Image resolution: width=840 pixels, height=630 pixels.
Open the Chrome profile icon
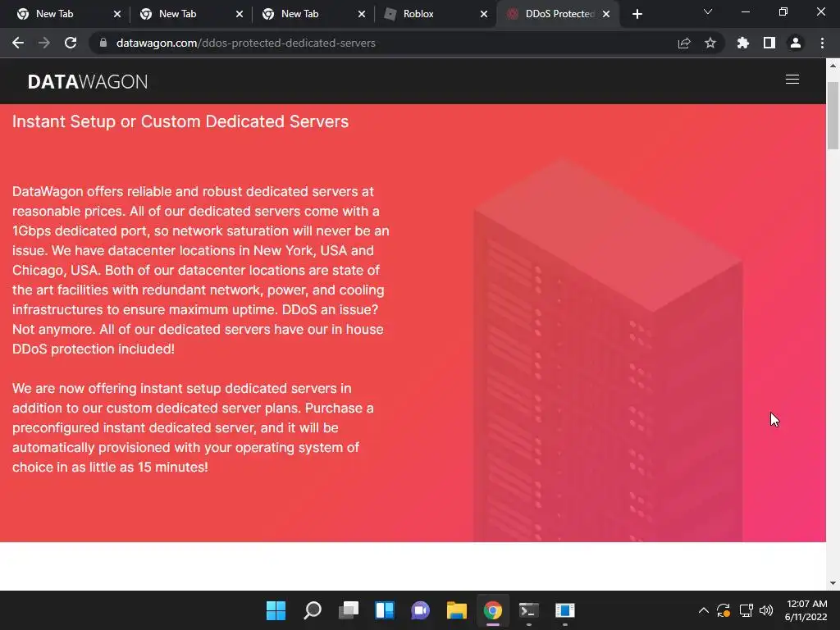click(796, 43)
